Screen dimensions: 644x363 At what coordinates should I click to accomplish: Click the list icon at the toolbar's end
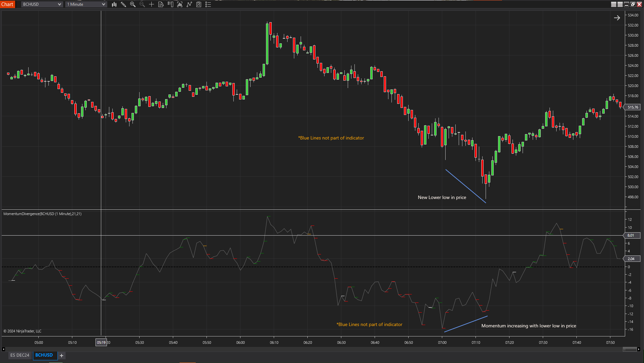click(208, 4)
